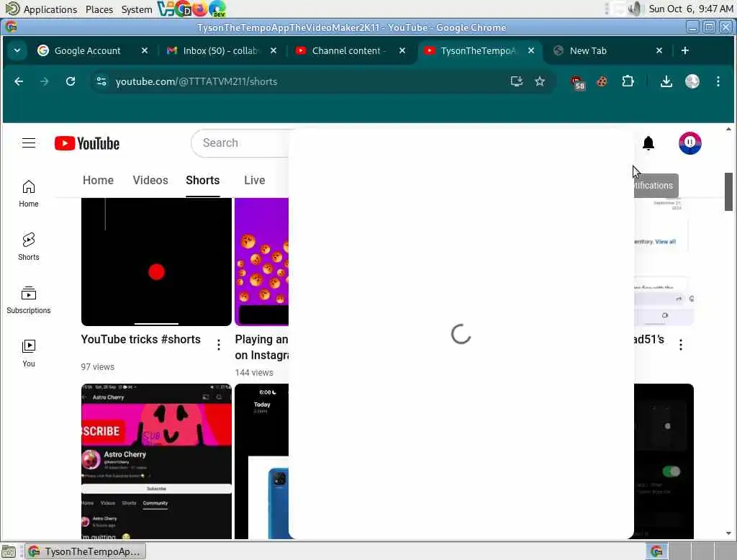This screenshot has width=737, height=560.
Task: Open the System menu
Action: [136, 9]
